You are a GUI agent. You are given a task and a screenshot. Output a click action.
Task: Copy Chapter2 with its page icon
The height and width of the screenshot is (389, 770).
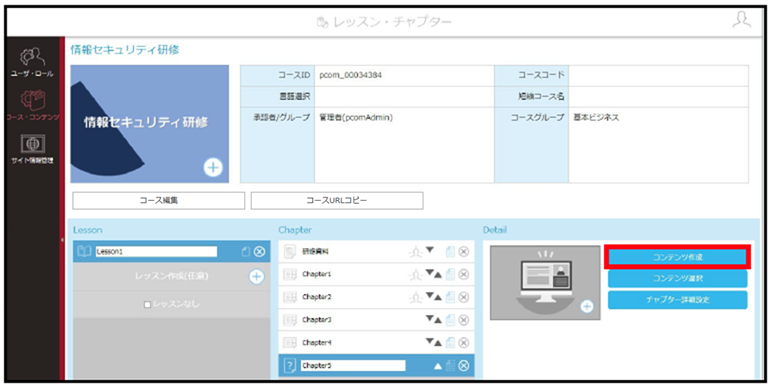450,297
